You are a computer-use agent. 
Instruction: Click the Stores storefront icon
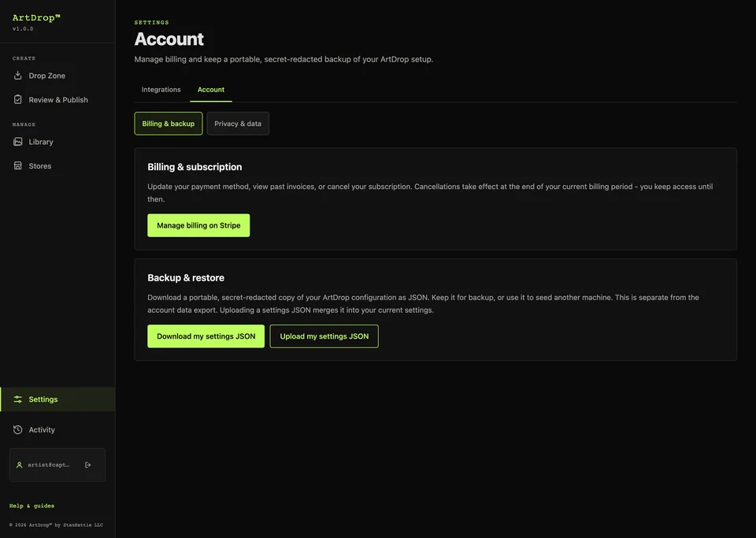(18, 165)
